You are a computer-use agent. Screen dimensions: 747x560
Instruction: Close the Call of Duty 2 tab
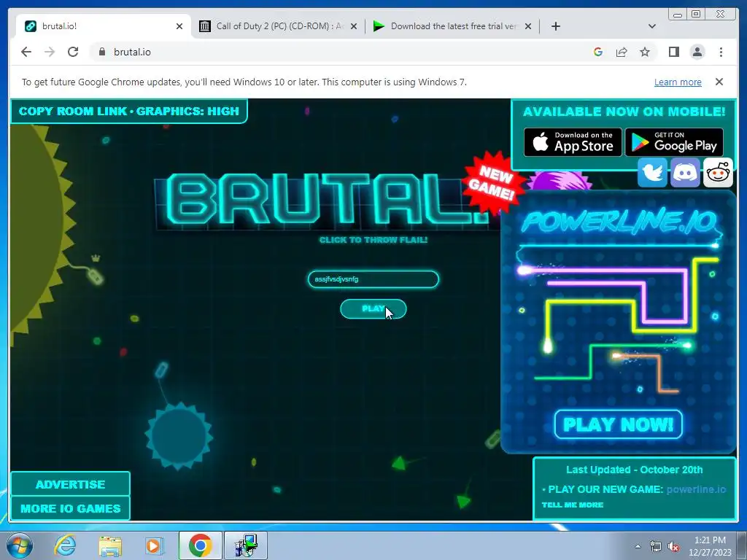[x=354, y=26]
